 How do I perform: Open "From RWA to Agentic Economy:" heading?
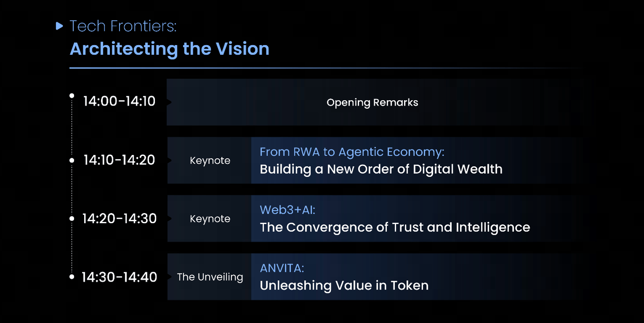coord(352,152)
